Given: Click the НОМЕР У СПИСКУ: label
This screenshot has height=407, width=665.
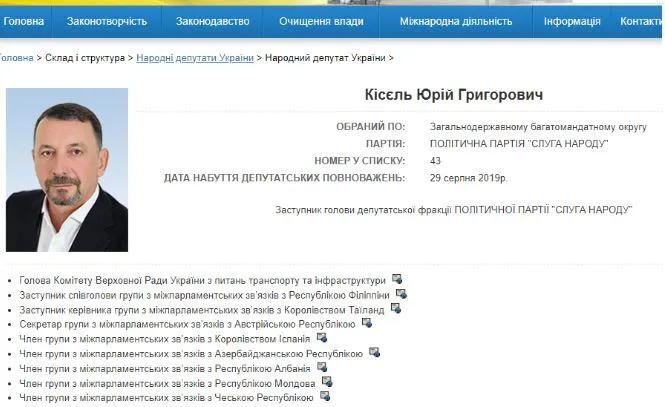Looking at the screenshot, I should tap(360, 161).
